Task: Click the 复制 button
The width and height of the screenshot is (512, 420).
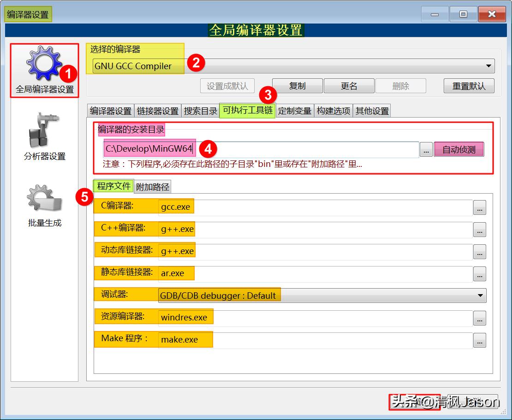Action: coord(297,85)
